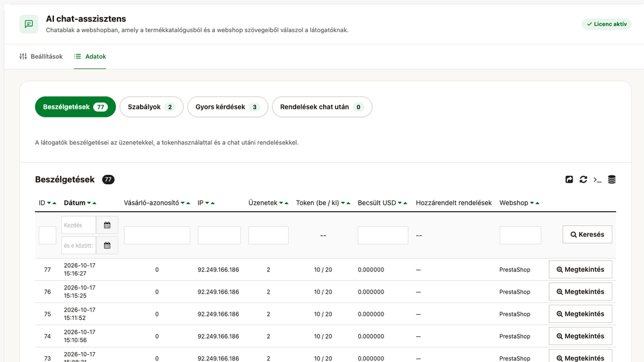Click date 2026-10-17 15:11:52

click(x=80, y=314)
